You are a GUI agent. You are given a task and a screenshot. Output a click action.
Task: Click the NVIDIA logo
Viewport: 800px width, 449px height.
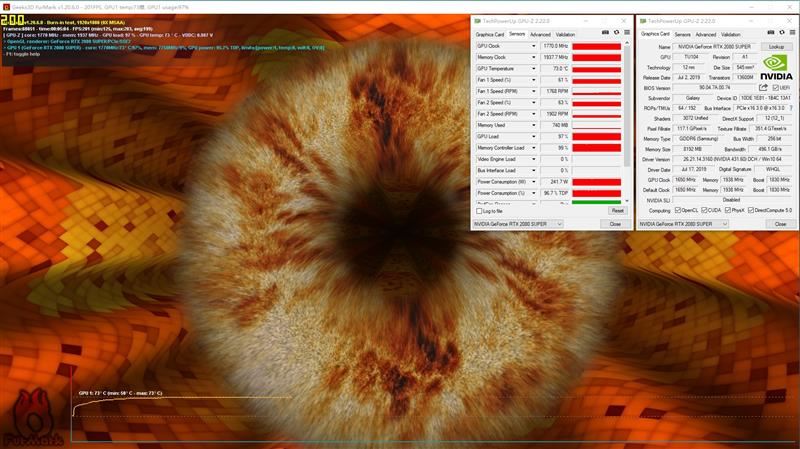[777, 68]
